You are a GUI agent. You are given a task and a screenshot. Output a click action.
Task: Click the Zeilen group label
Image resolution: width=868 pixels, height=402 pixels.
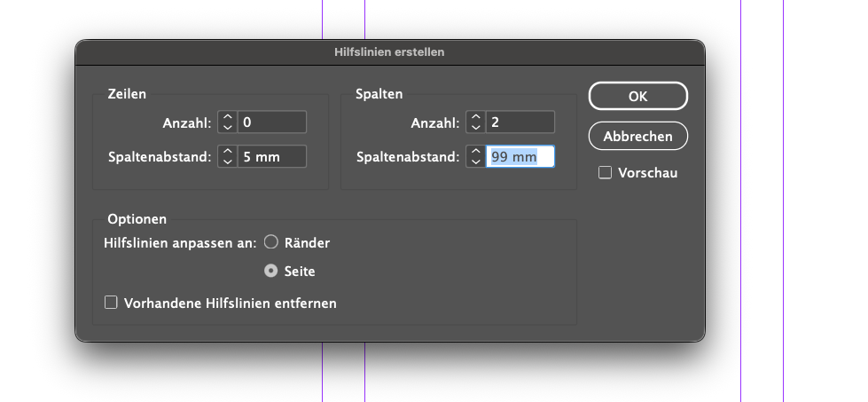(x=127, y=93)
